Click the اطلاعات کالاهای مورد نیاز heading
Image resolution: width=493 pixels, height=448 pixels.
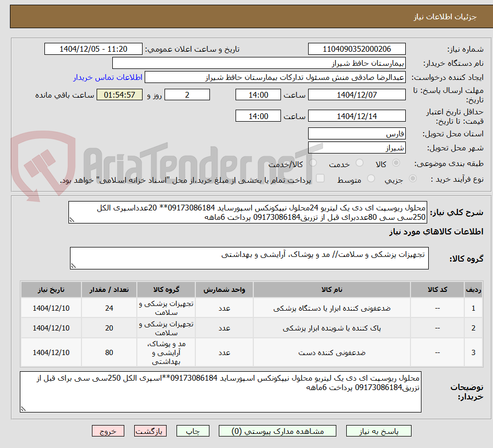click(437, 232)
